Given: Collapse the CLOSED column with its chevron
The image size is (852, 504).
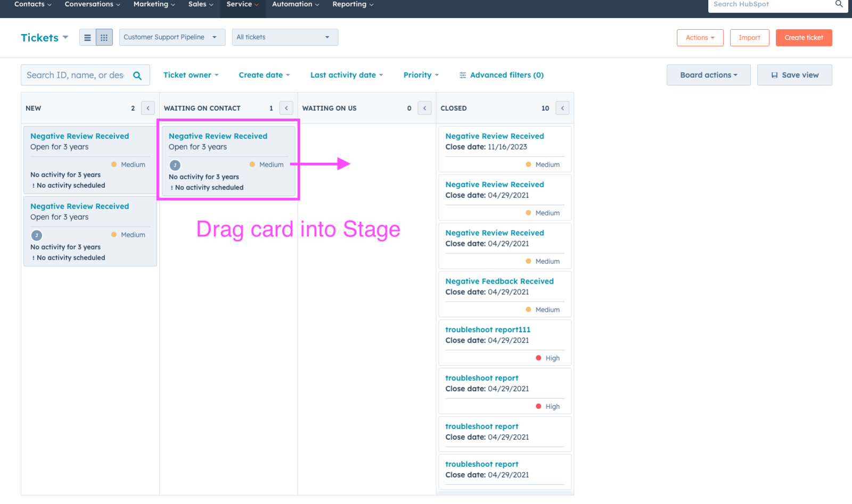Looking at the screenshot, I should click(x=562, y=108).
